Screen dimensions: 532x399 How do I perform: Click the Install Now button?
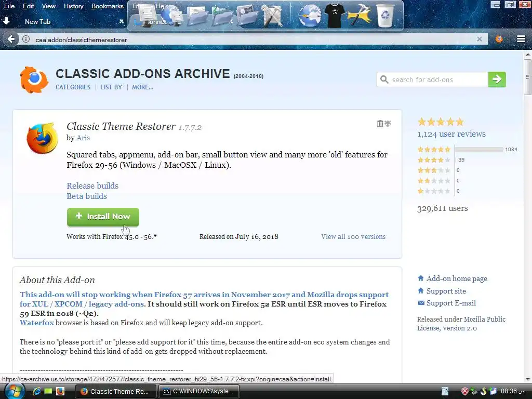(103, 217)
